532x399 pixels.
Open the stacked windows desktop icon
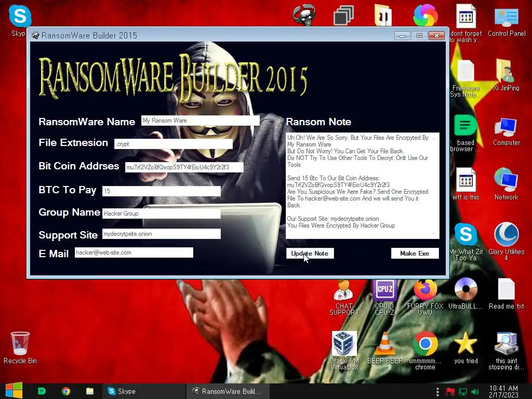coord(343,15)
